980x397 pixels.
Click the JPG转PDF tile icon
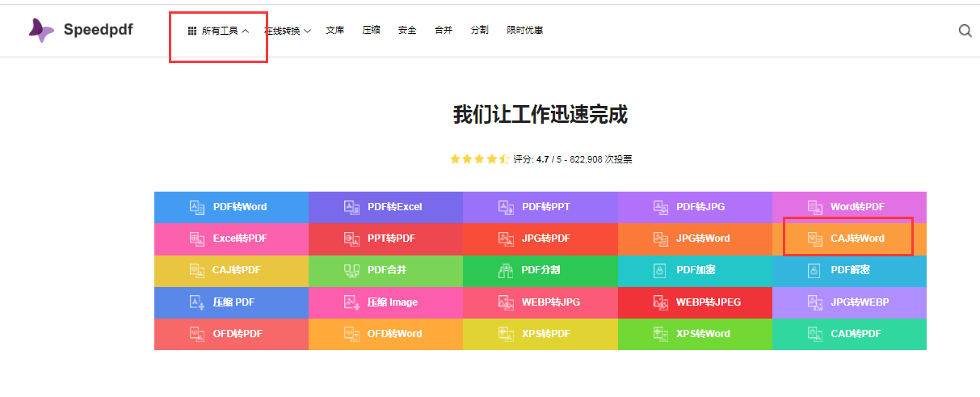[x=507, y=239]
